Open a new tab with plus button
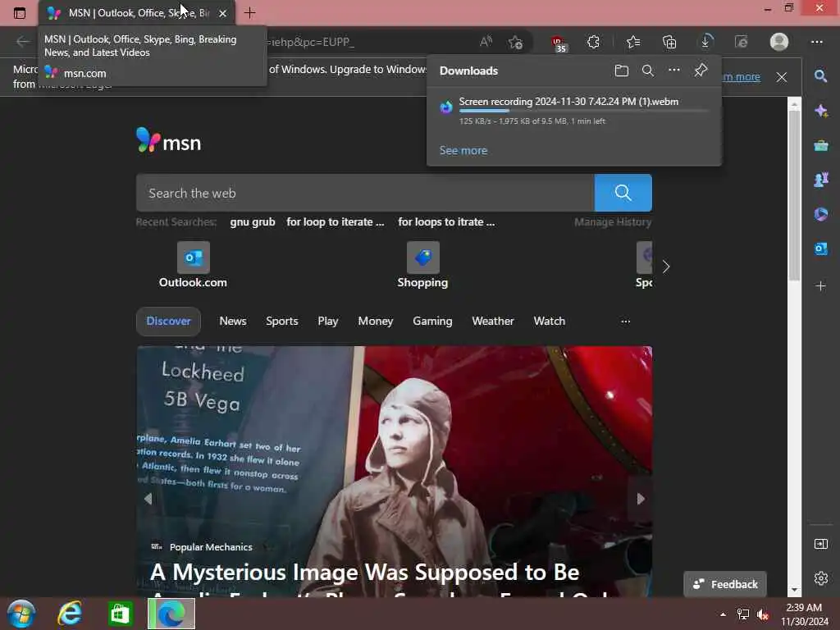Viewport: 840px width, 630px height. (x=249, y=13)
